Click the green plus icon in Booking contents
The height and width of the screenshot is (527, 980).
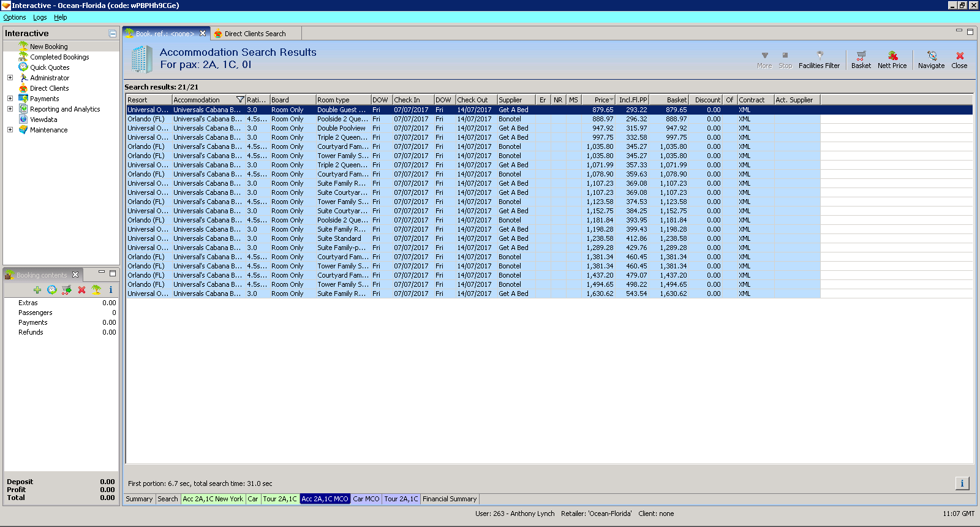(37, 290)
